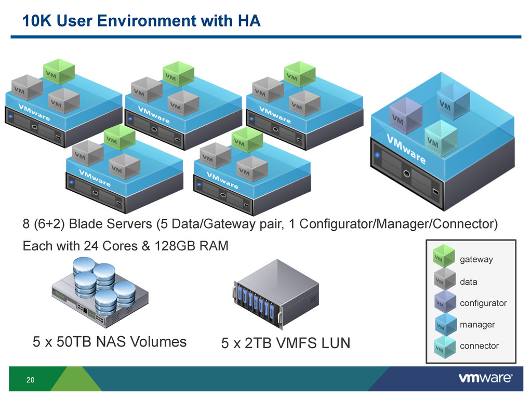The image size is (532, 399).
Task: Click the '5 x 2TB VMFS LUN' caption
Action: (x=286, y=343)
